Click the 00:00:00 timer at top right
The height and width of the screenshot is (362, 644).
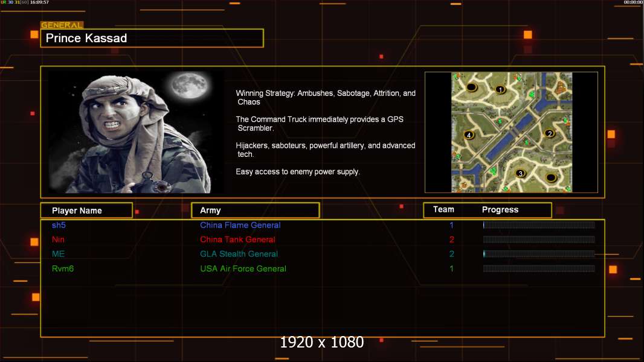633,2
